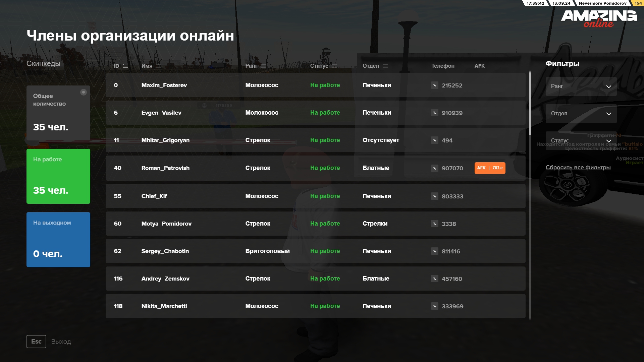Open the Статус filter dropdown

(581, 140)
